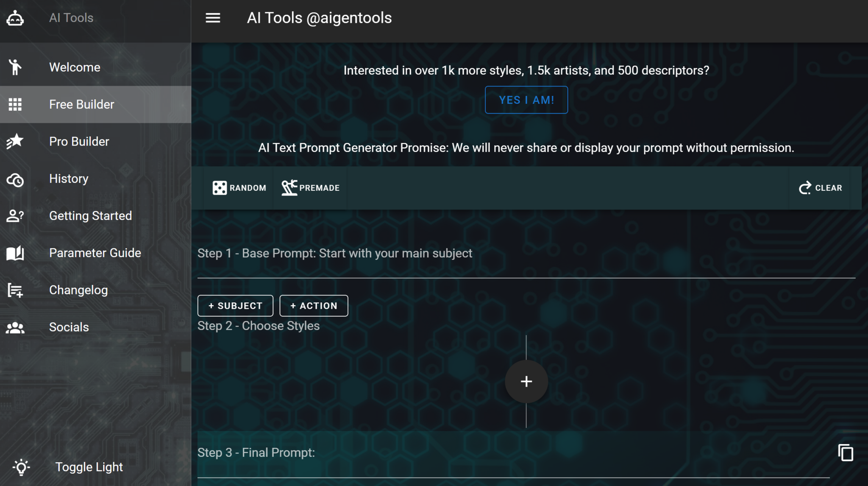Viewport: 868px width, 486px height.
Task: Open the Premade prompts picker
Action: [310, 187]
